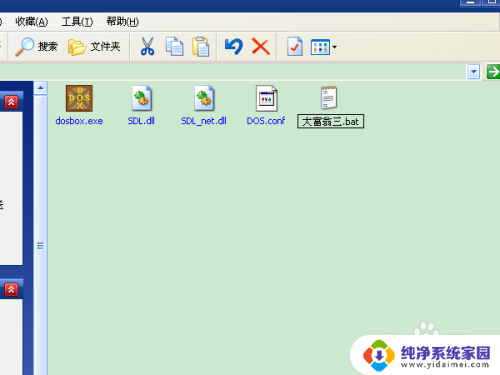Viewport: 500px width, 375px height.
Task: Open the 收藏(A) Favorites menu
Action: pyautogui.click(x=32, y=22)
